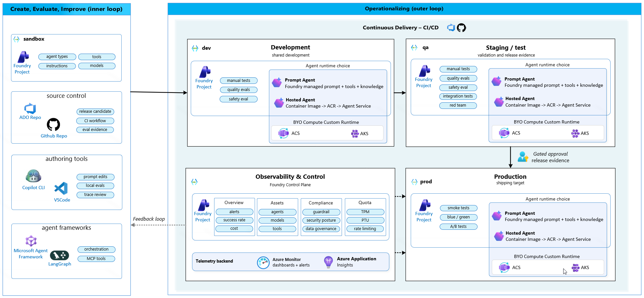
Task: Select the integration tests pill
Action: (x=458, y=96)
